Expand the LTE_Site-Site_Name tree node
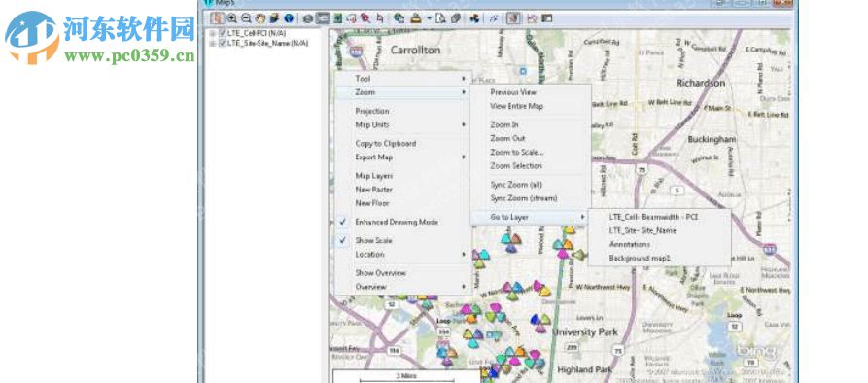Image resolution: width=868 pixels, height=383 pixels. click(212, 43)
